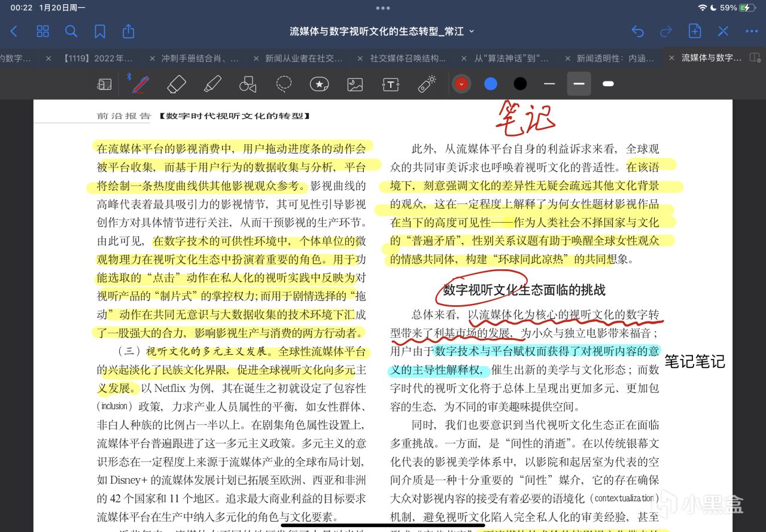The image size is (766, 532).
Task: Bookmark the current page
Action: click(x=100, y=31)
